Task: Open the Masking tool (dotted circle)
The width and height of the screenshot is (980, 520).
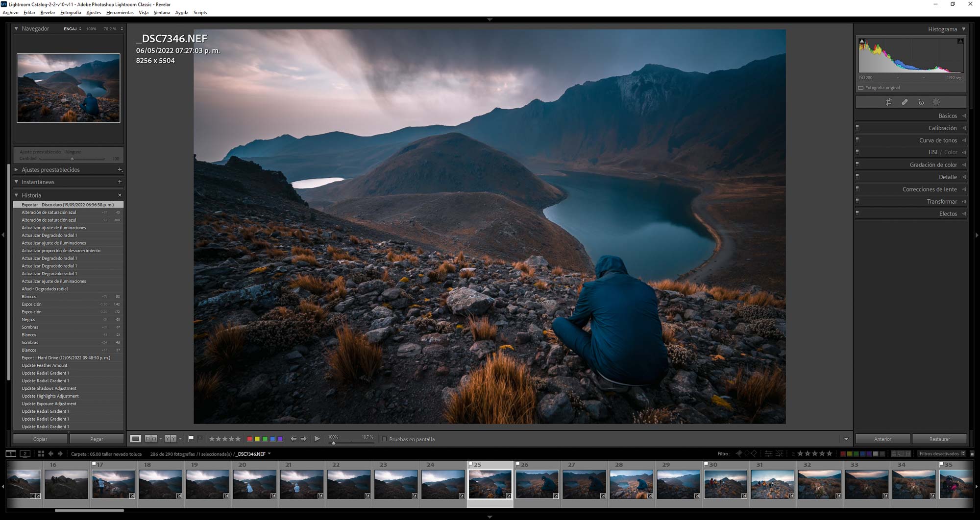Action: (x=936, y=102)
